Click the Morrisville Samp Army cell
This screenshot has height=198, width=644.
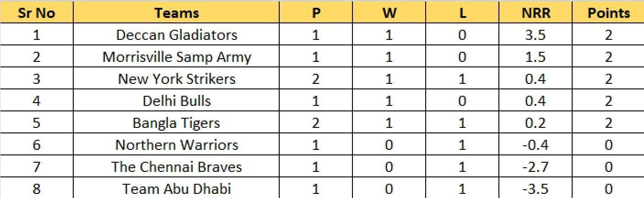[x=176, y=57]
